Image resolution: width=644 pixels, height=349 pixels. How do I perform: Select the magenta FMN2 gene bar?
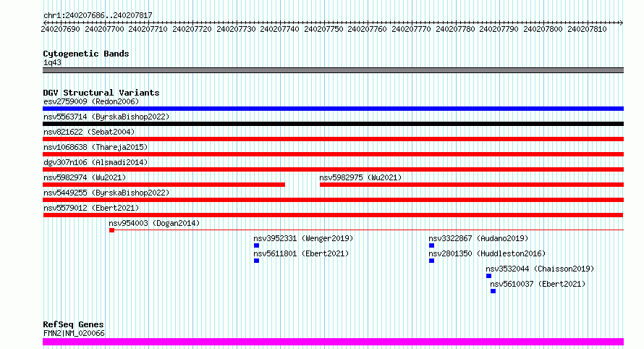(x=333, y=342)
